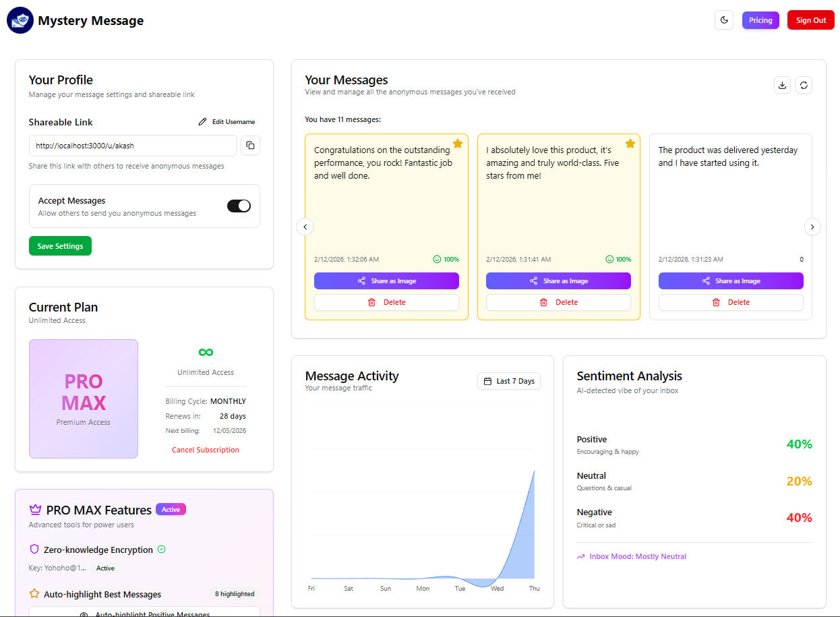Click the Mystery Message title text
The height and width of the screenshot is (617, 840).
90,20
